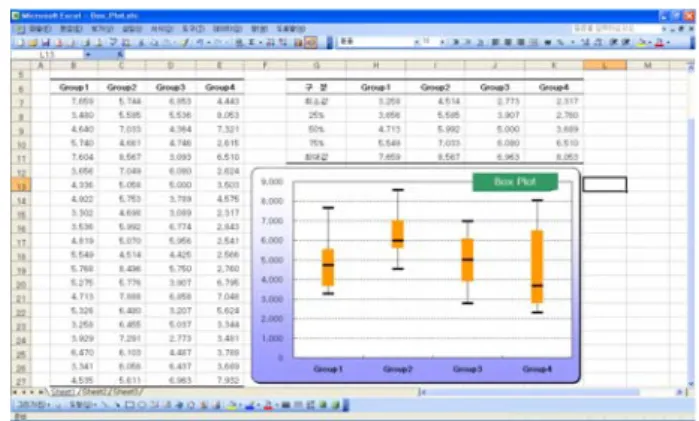Open the Insert menu
The height and width of the screenshot is (421, 699).
pos(132,29)
